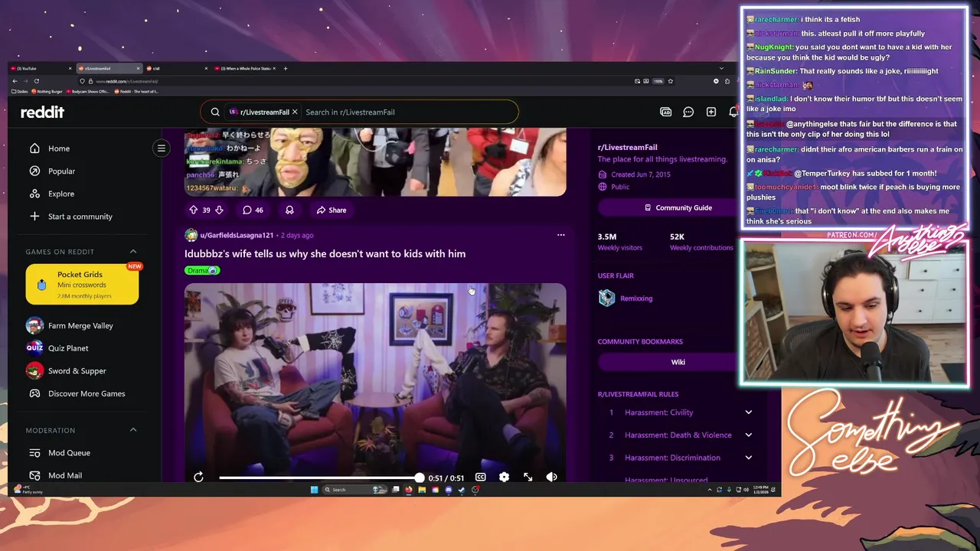Switch to the YouTube browser tab
This screenshot has width=980, height=551.
[42, 68]
